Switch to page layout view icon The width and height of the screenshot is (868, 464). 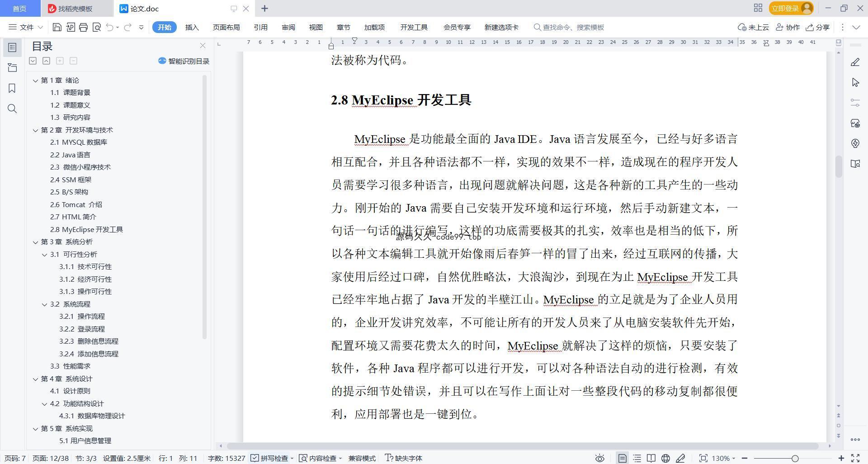pos(622,458)
